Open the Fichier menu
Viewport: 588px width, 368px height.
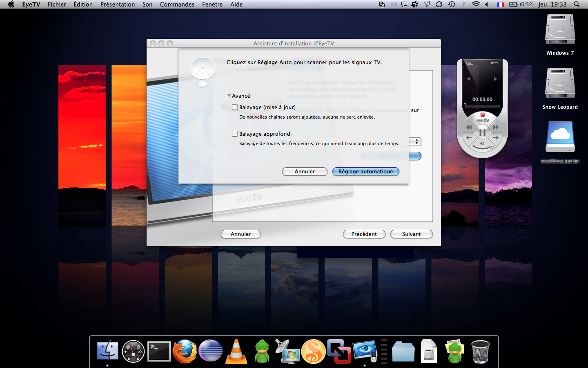(57, 4)
